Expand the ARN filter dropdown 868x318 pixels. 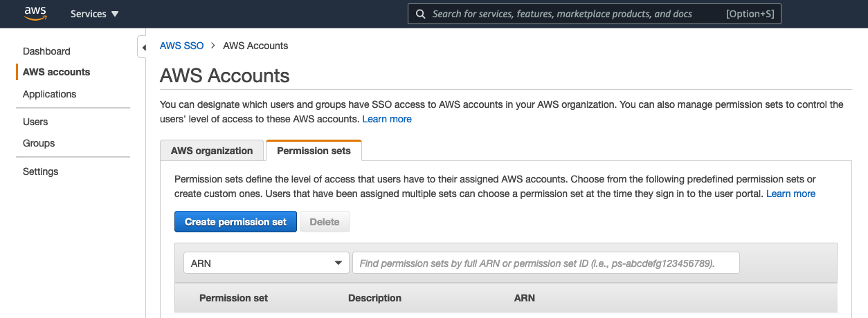click(x=266, y=263)
